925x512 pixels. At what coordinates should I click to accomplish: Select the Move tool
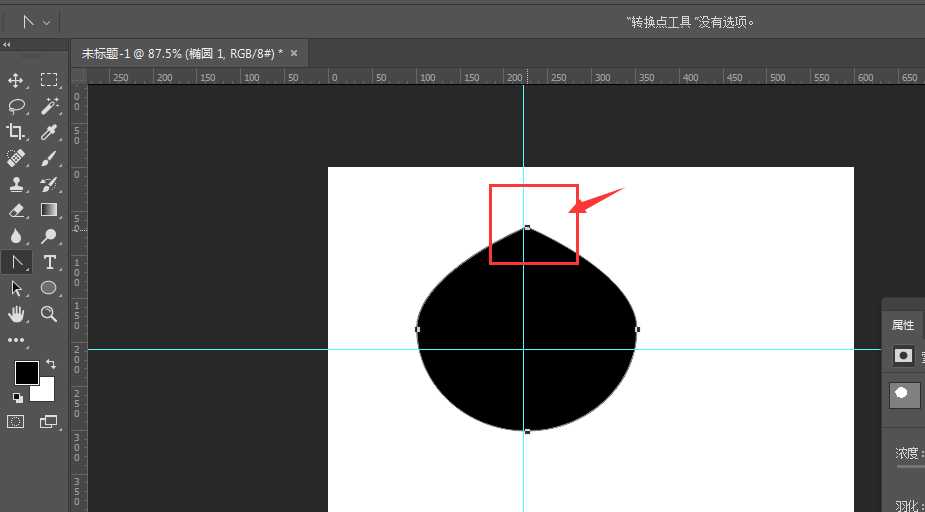(x=16, y=80)
